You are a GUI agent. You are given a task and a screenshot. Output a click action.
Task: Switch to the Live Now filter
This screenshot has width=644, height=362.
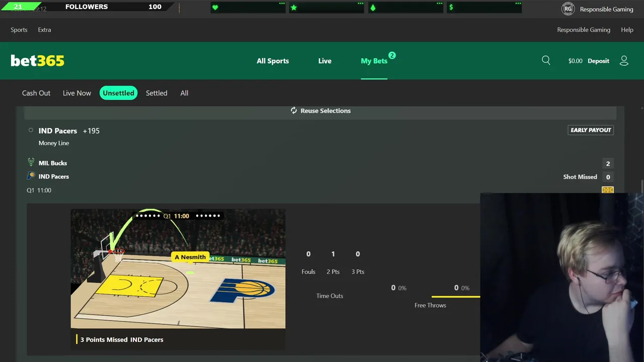pos(77,93)
